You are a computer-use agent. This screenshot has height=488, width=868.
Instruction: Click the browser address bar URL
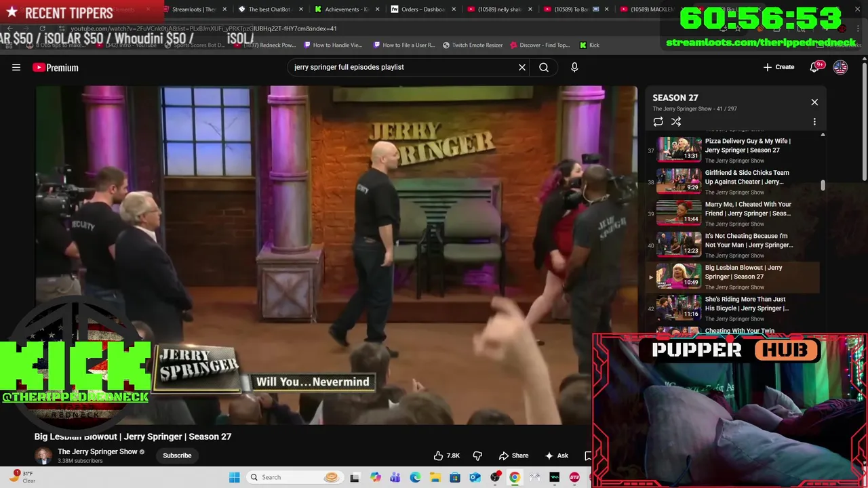[203, 28]
